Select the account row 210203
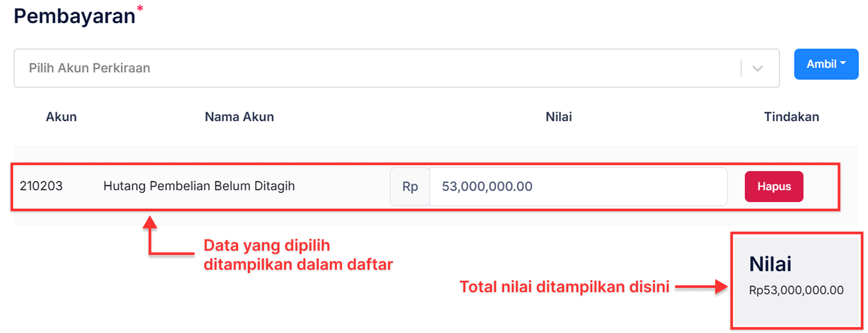Viewport: 868px width, 333px height. click(42, 186)
